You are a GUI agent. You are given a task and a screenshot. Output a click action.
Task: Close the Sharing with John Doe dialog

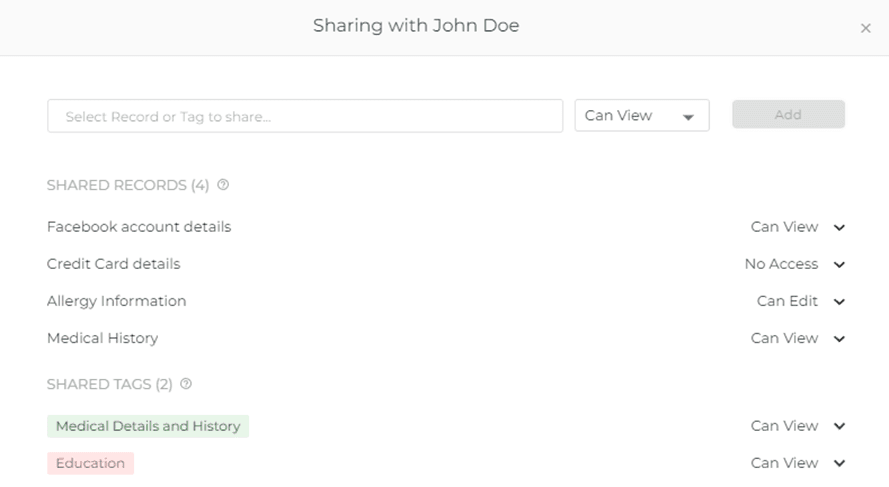pyautogui.click(x=866, y=28)
